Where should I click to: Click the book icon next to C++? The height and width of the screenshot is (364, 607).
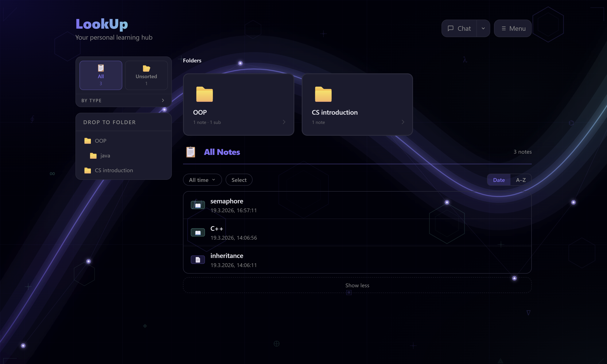click(x=198, y=232)
